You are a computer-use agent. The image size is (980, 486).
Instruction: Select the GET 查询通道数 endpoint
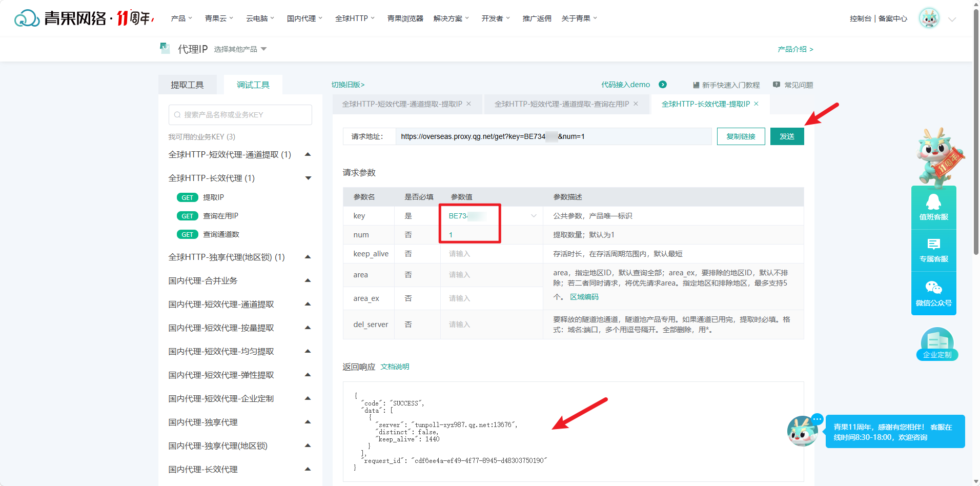tap(208, 234)
